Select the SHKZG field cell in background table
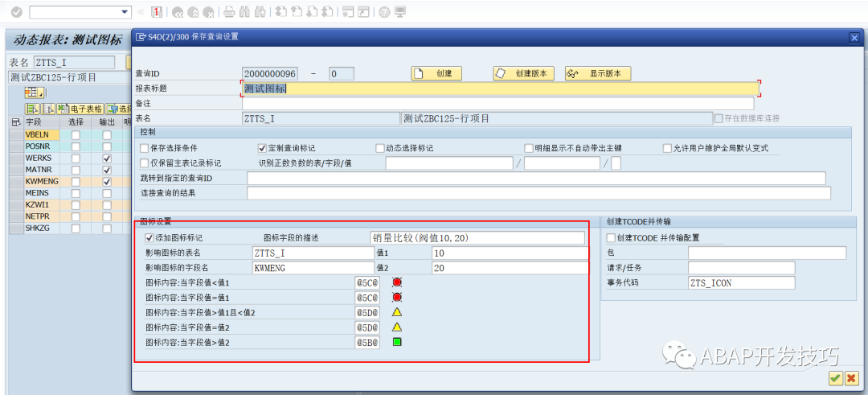Image resolution: width=868 pixels, height=395 pixels. (42, 228)
